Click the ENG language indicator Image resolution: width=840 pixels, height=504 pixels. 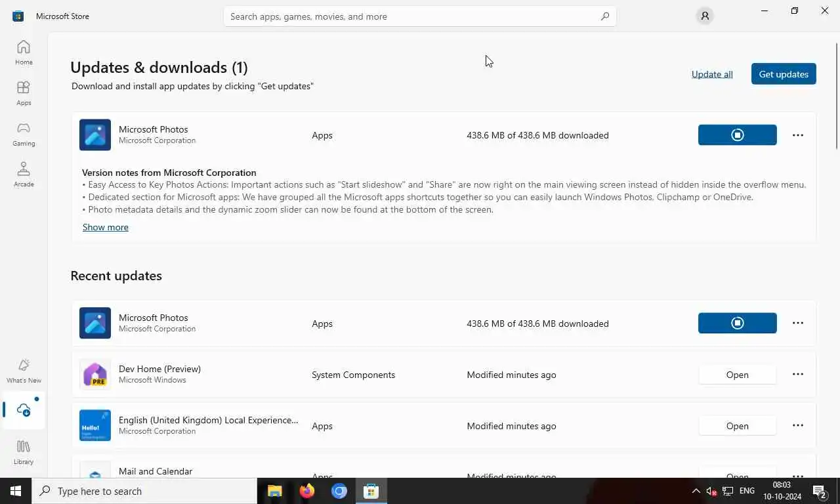pos(747,491)
